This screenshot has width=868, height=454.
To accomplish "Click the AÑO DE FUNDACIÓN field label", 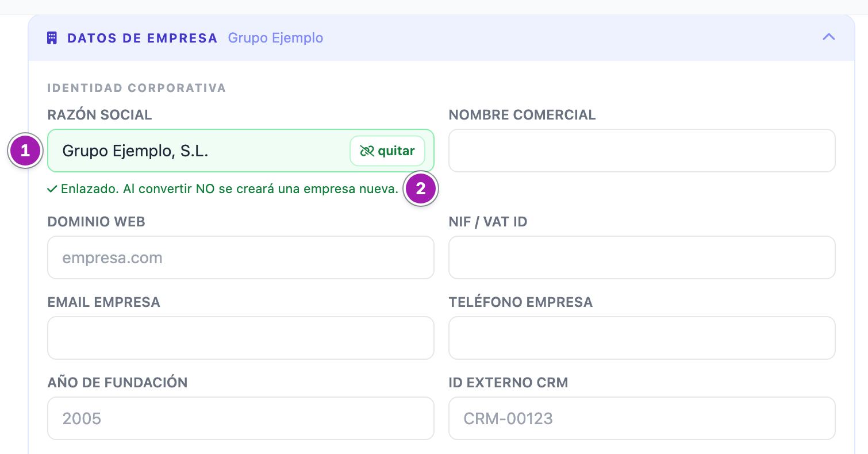I will pos(118,382).
